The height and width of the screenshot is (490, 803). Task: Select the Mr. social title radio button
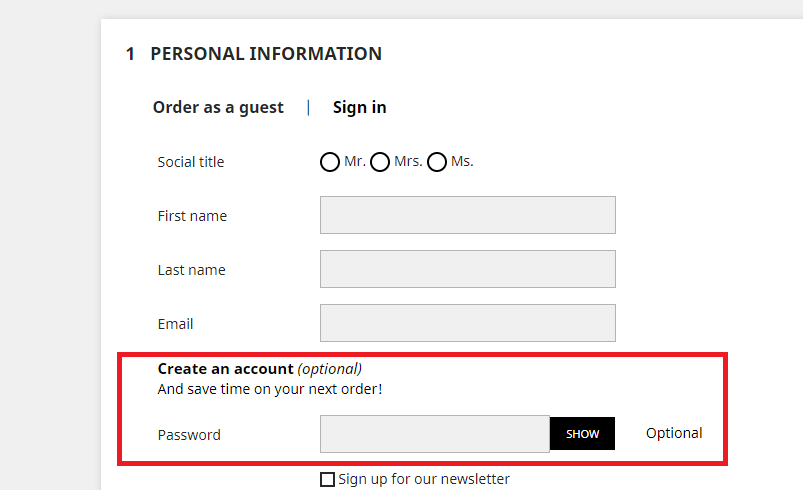[x=330, y=162]
